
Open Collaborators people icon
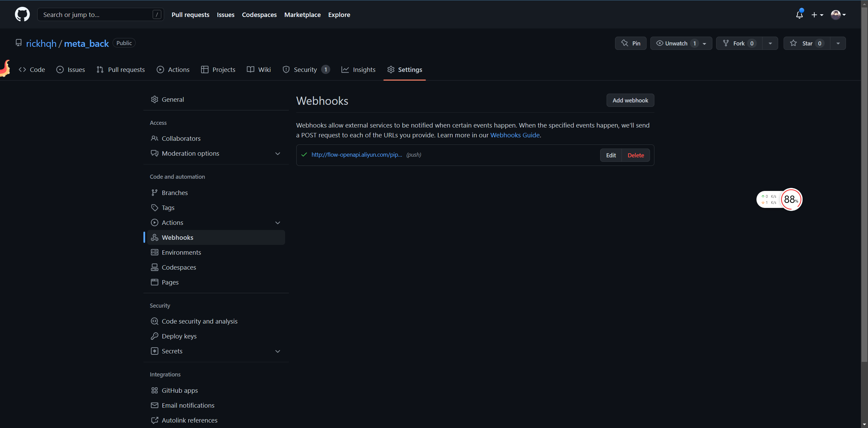[155, 138]
